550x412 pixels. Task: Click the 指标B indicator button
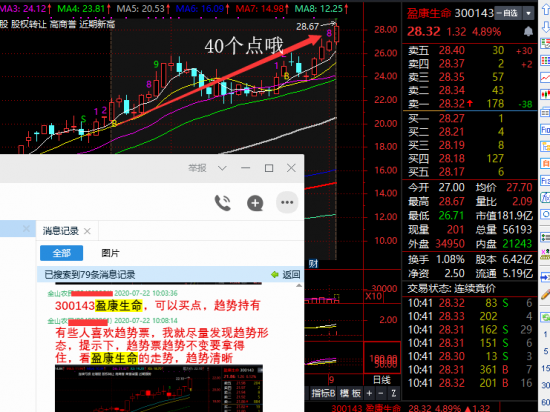pos(323,393)
